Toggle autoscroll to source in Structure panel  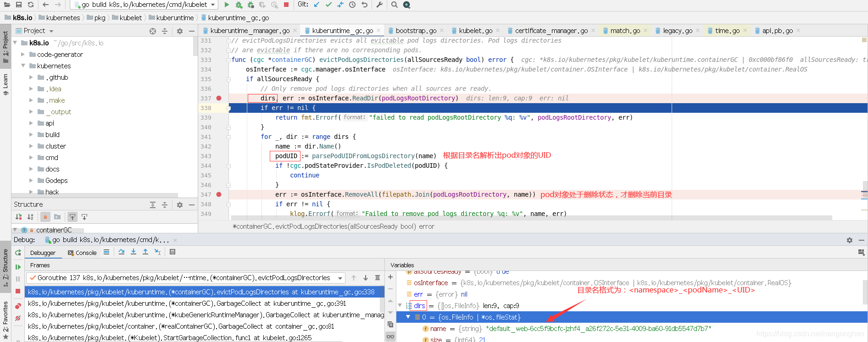click(72, 217)
